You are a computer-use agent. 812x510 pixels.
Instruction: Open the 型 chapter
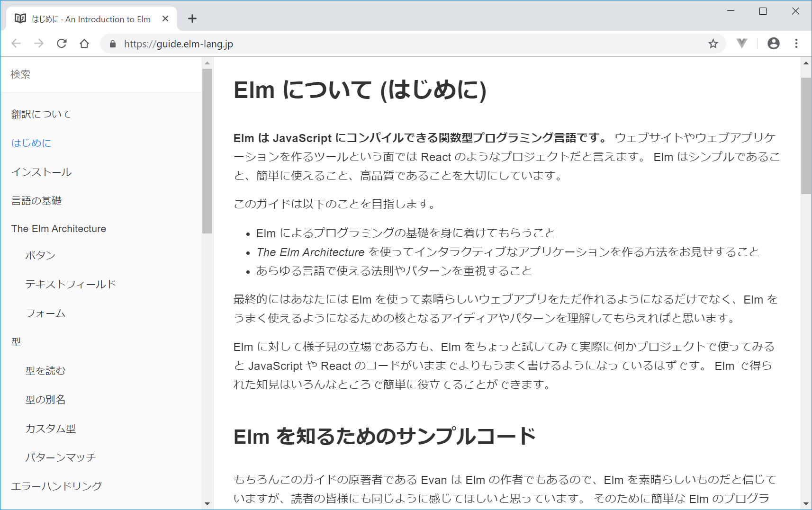coord(16,342)
